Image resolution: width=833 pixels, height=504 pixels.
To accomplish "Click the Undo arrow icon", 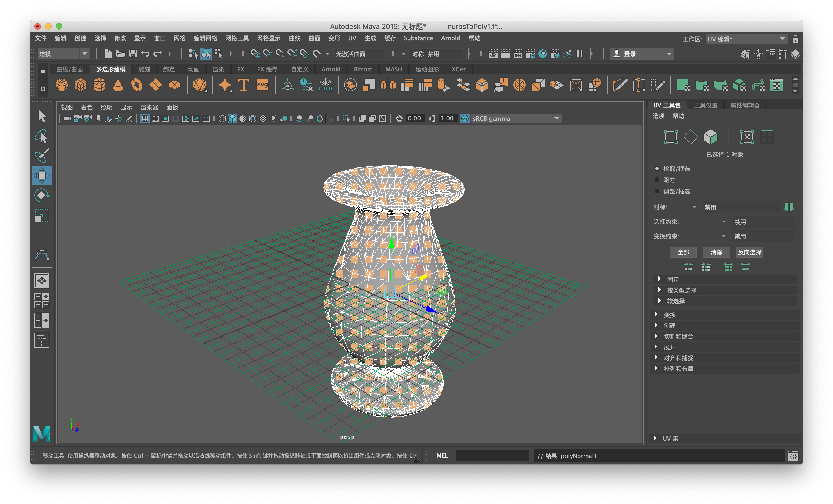I will 145,54.
